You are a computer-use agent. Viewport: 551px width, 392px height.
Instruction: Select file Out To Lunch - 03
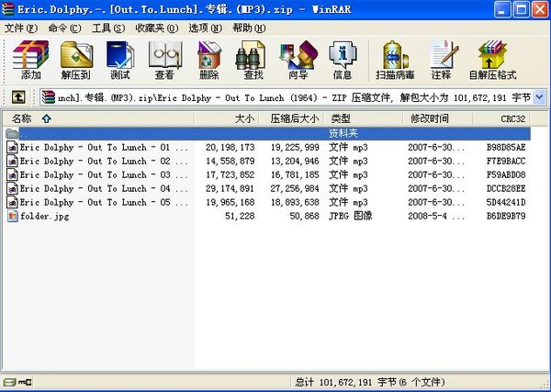(x=104, y=175)
